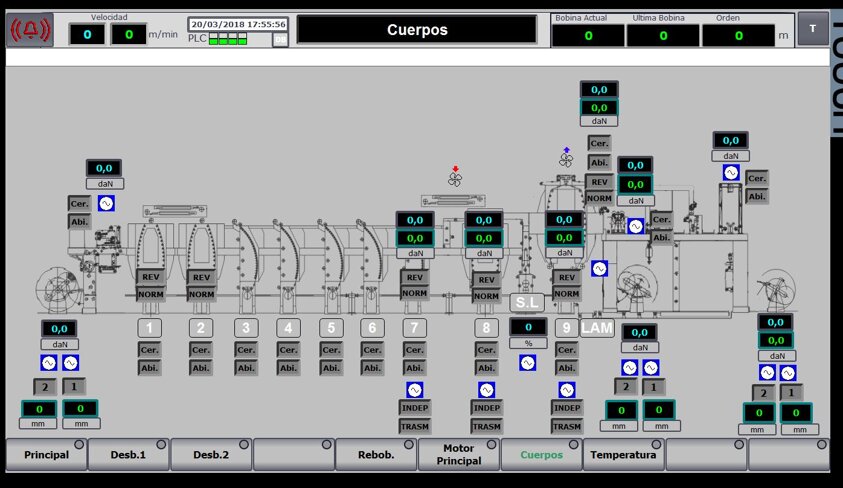The width and height of the screenshot is (843, 488).
Task: Click the Orden value field
Action: [738, 35]
